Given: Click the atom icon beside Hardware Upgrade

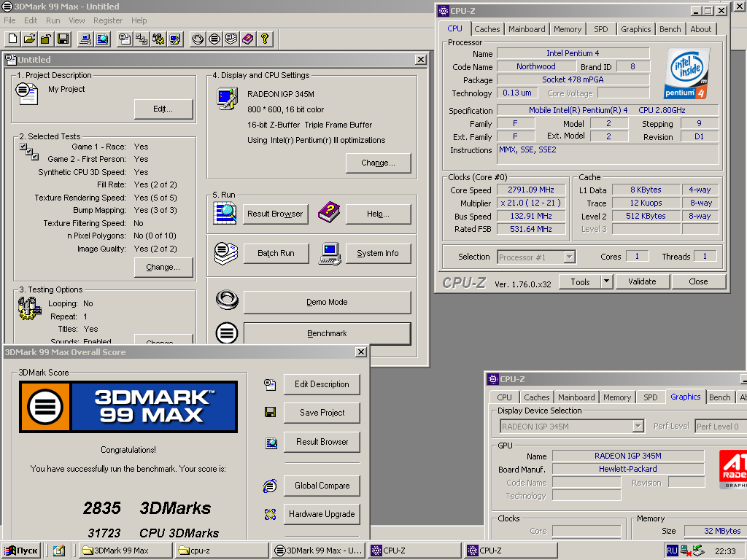Looking at the screenshot, I should point(270,514).
